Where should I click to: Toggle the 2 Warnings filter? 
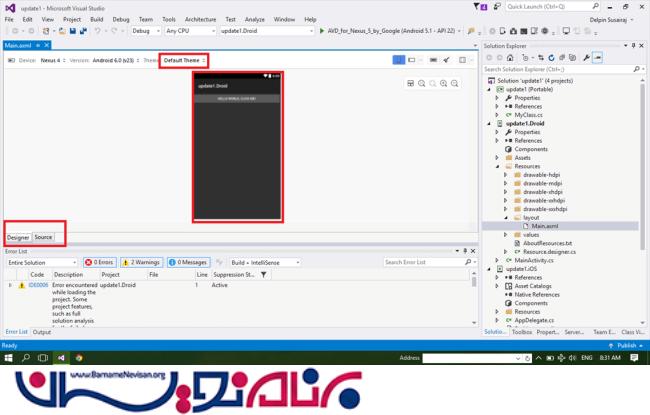point(143,262)
